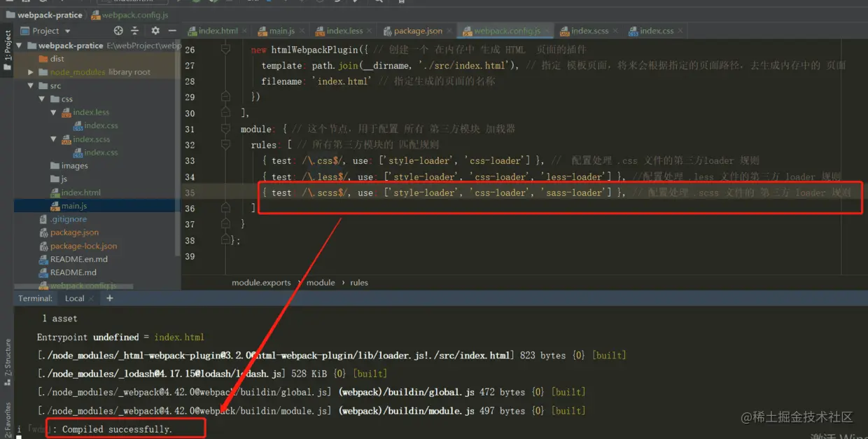
Task: Click the index.html link in terminal output
Action: click(x=179, y=337)
